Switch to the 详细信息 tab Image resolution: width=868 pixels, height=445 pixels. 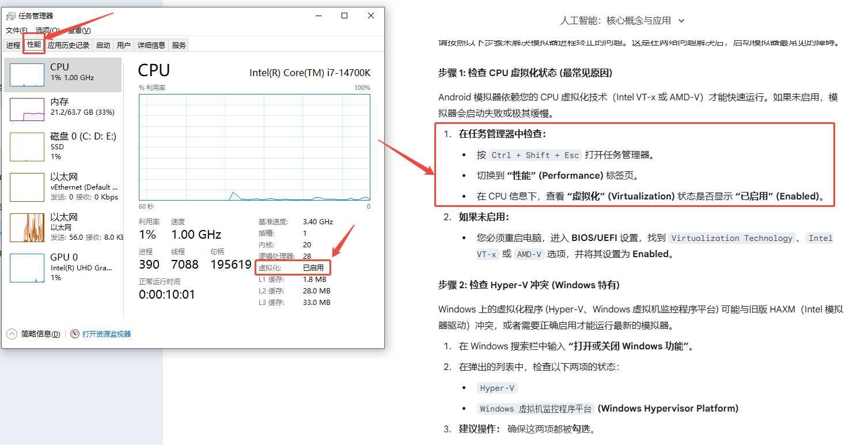[151, 45]
